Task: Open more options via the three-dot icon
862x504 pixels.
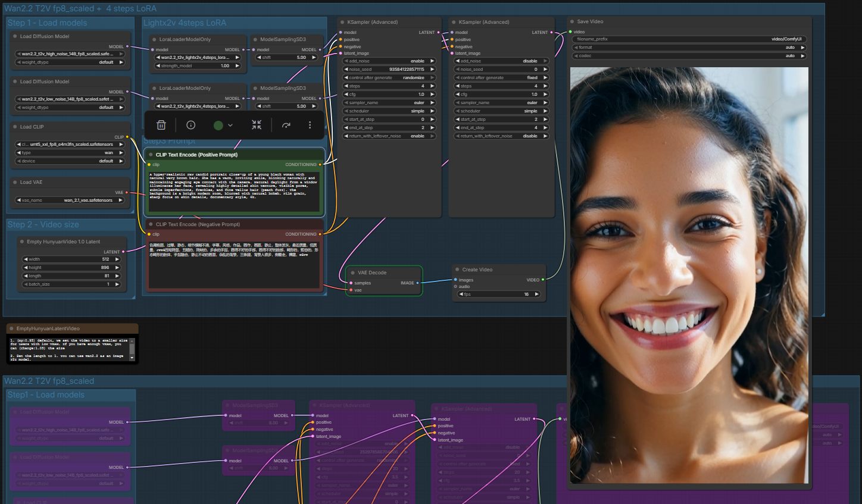Action: click(x=310, y=125)
